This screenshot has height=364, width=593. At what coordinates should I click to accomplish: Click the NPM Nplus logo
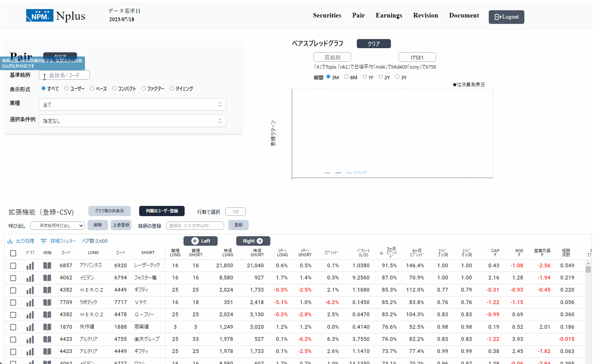[55, 16]
